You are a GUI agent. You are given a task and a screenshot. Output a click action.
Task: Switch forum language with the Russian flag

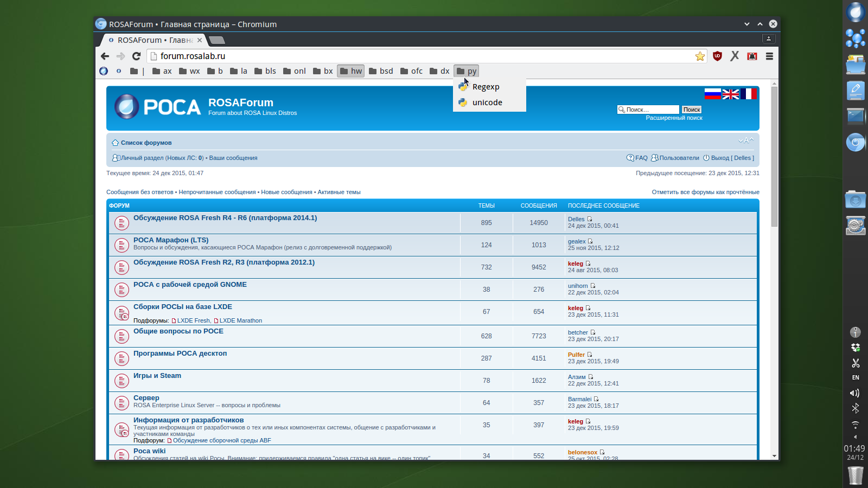point(713,94)
